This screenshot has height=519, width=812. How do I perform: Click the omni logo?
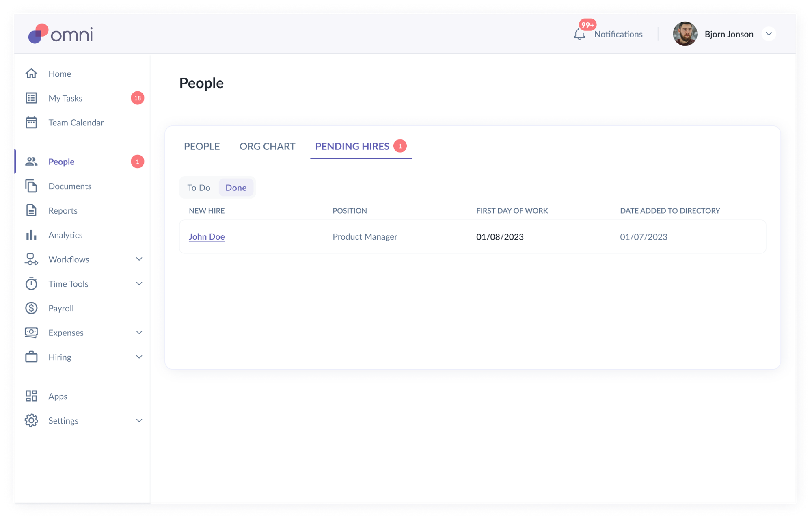(x=60, y=34)
